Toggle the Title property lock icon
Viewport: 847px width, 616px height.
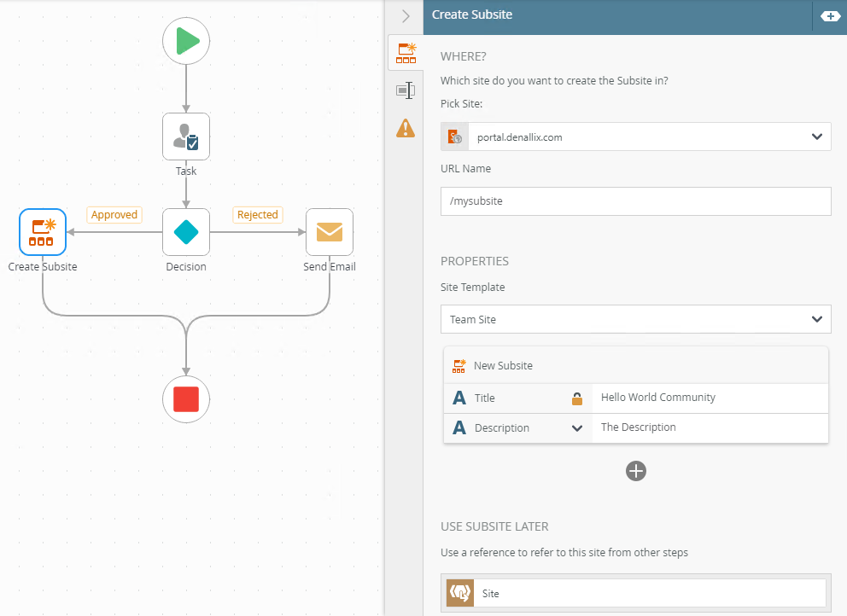577,398
